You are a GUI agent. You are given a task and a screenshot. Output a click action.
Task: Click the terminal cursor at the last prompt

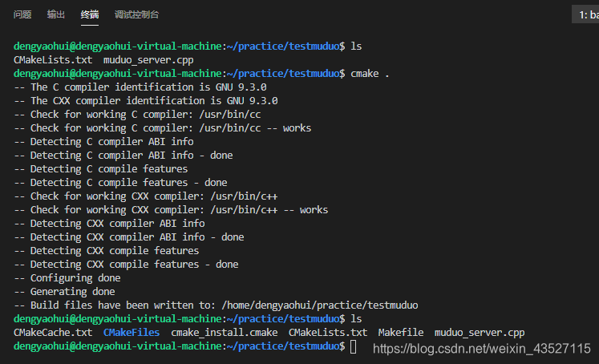coord(354,347)
